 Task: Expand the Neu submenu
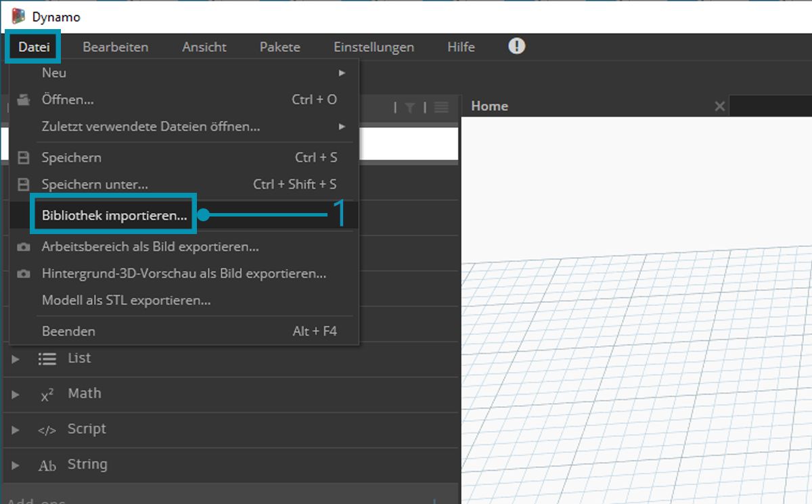[184, 72]
